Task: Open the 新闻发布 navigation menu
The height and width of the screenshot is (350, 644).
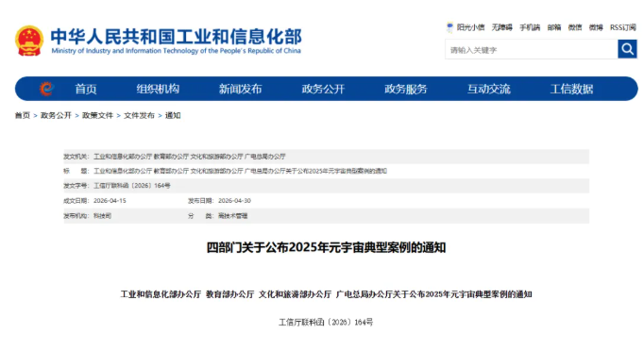Action: click(x=240, y=89)
